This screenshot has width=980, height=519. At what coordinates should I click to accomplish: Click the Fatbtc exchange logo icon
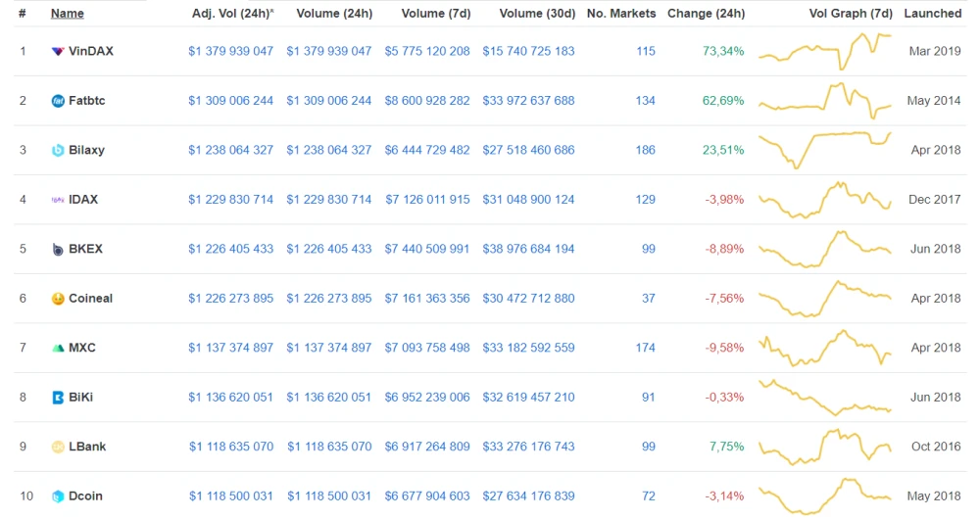point(58,101)
